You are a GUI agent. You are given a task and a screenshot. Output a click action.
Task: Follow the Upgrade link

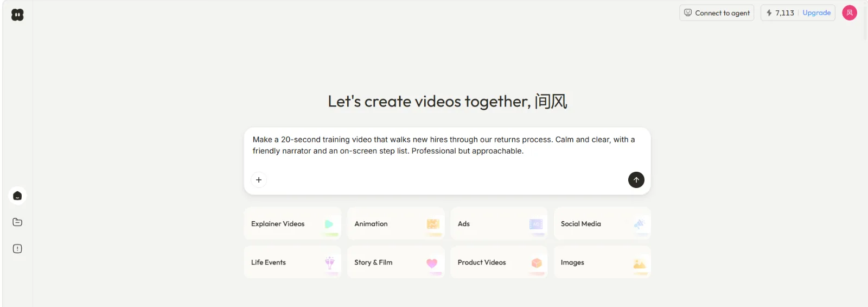tap(816, 13)
